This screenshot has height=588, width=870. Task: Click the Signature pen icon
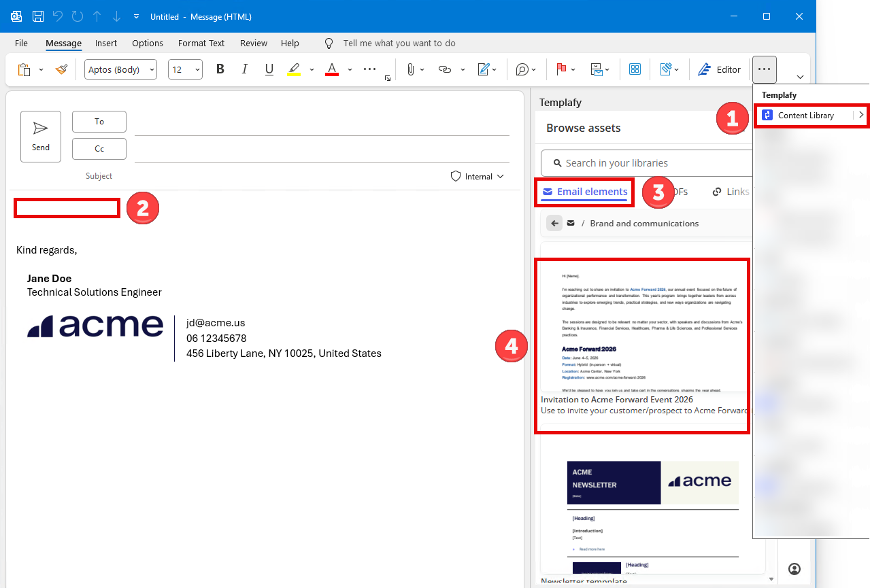tap(484, 69)
